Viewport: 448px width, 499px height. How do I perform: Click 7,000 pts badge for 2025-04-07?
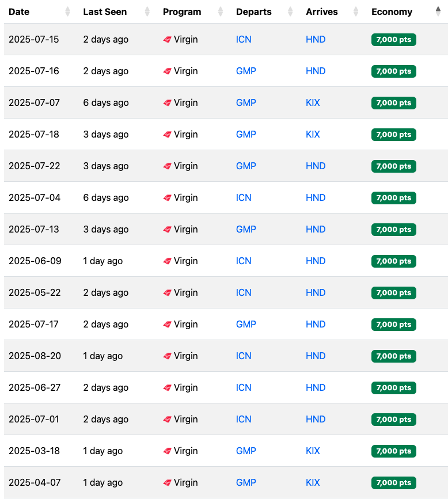(393, 483)
